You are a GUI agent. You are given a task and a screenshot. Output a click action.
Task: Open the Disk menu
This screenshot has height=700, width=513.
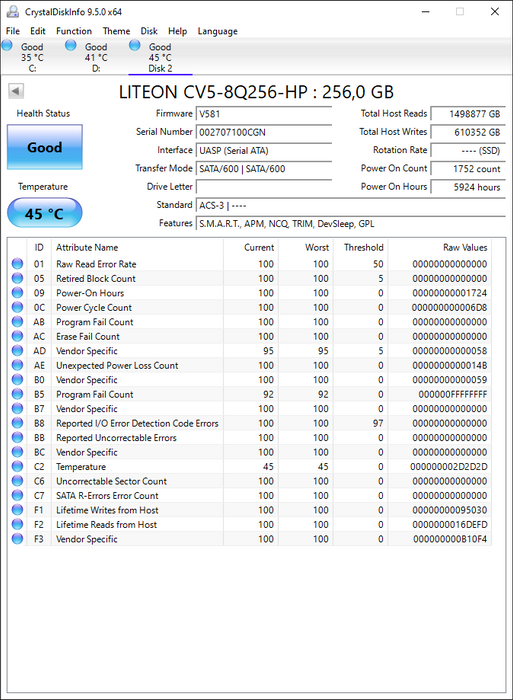click(x=149, y=31)
